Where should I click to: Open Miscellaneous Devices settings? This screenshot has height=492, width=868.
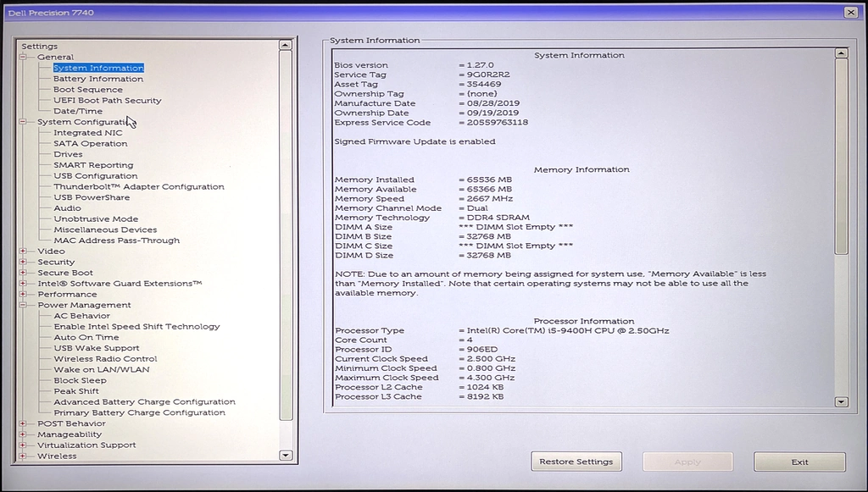click(x=105, y=229)
